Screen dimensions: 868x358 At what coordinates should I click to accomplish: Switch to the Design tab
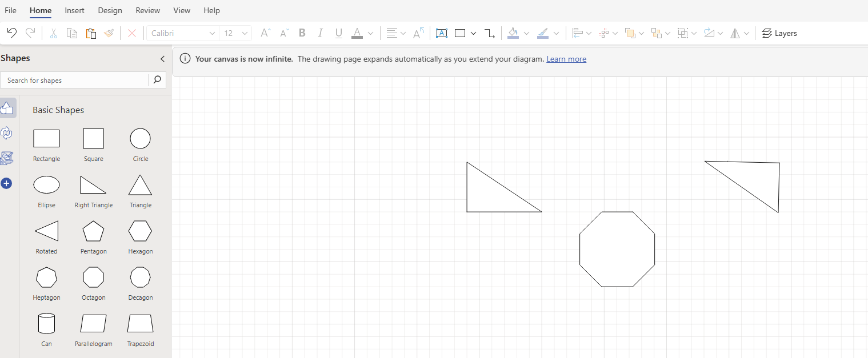[x=110, y=10]
